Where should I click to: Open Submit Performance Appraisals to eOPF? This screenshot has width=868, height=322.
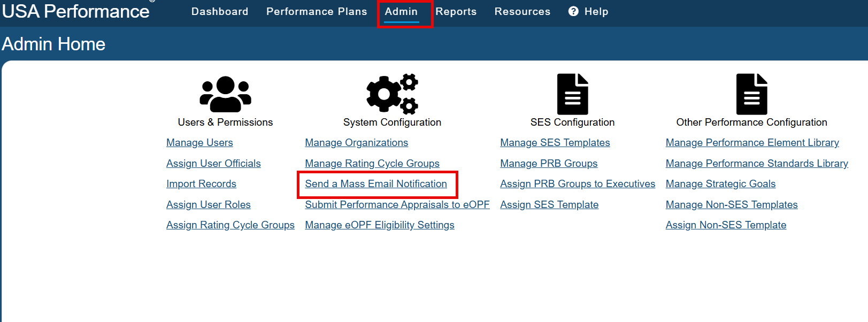pyautogui.click(x=397, y=205)
